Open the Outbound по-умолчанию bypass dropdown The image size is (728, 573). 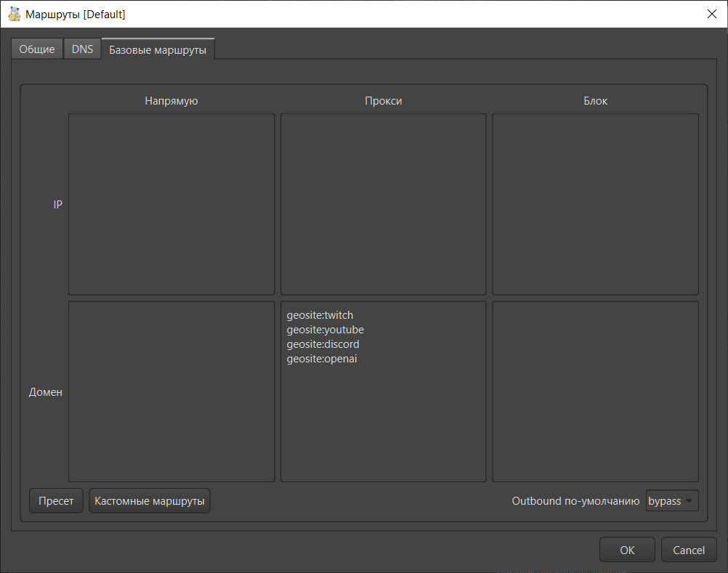672,501
